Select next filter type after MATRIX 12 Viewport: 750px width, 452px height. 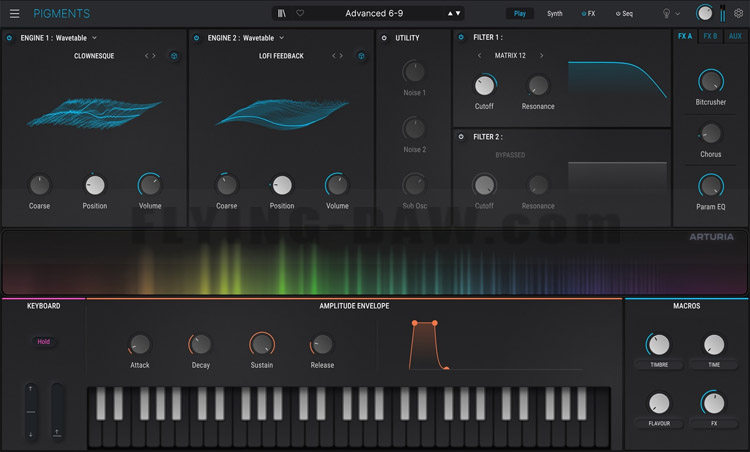pos(541,55)
